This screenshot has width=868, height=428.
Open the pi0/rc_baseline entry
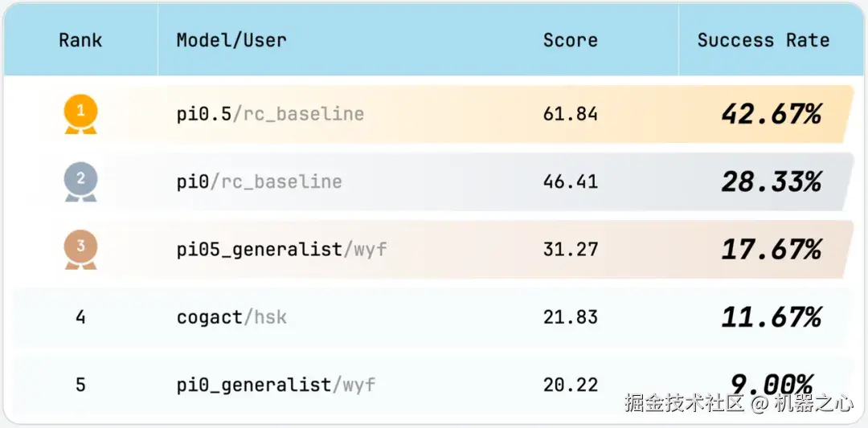coord(259,181)
